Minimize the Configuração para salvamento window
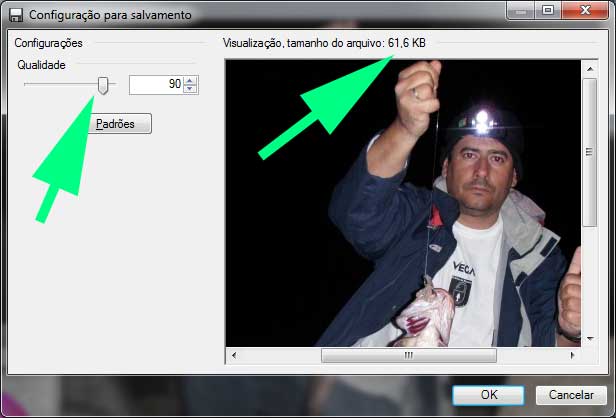 521,11
